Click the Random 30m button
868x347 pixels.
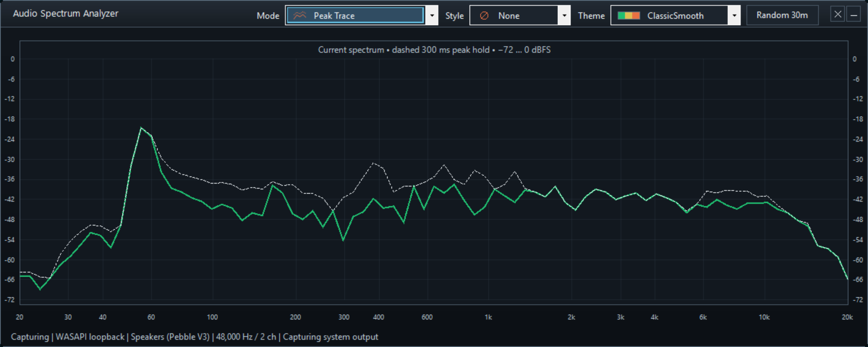[782, 15]
